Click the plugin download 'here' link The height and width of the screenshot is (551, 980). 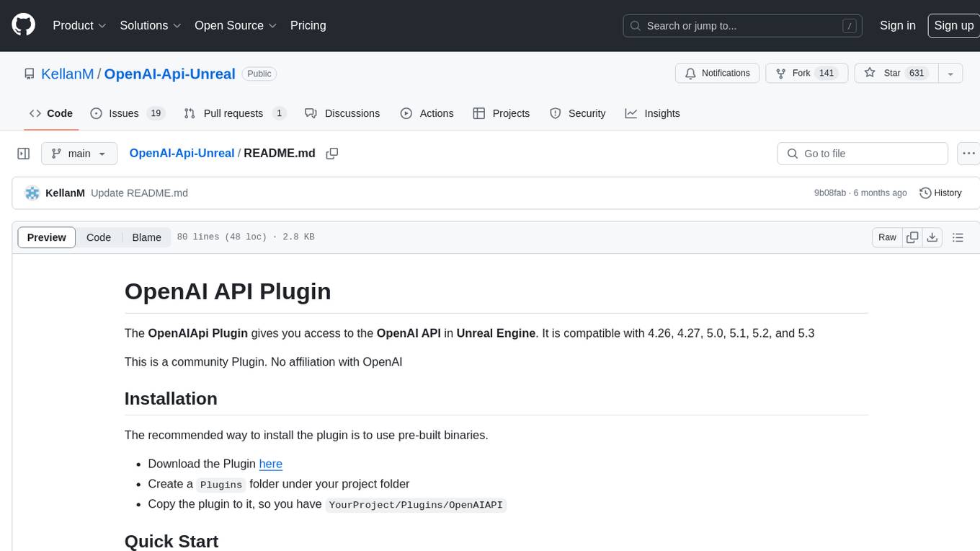(271, 464)
